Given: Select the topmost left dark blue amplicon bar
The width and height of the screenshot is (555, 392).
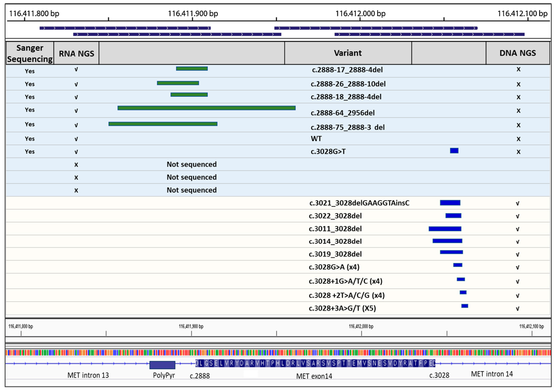Looking at the screenshot, I should pyautogui.click(x=125, y=28).
